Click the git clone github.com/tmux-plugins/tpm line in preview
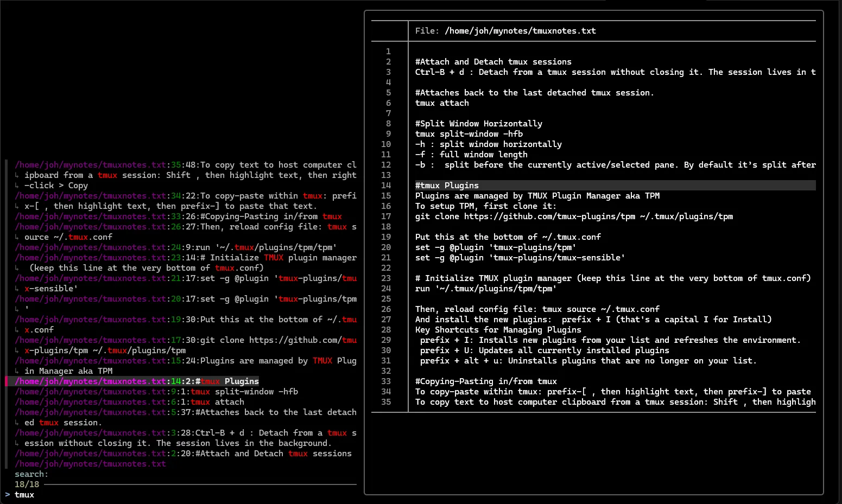The image size is (842, 504). coord(574,216)
